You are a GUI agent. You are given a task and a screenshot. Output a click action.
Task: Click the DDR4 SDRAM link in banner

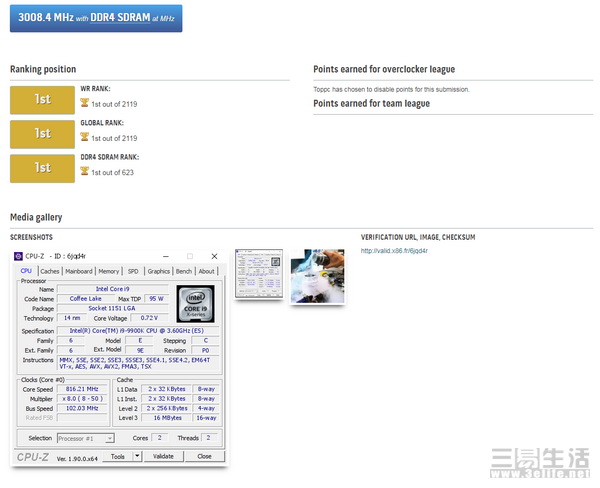pyautogui.click(x=120, y=17)
